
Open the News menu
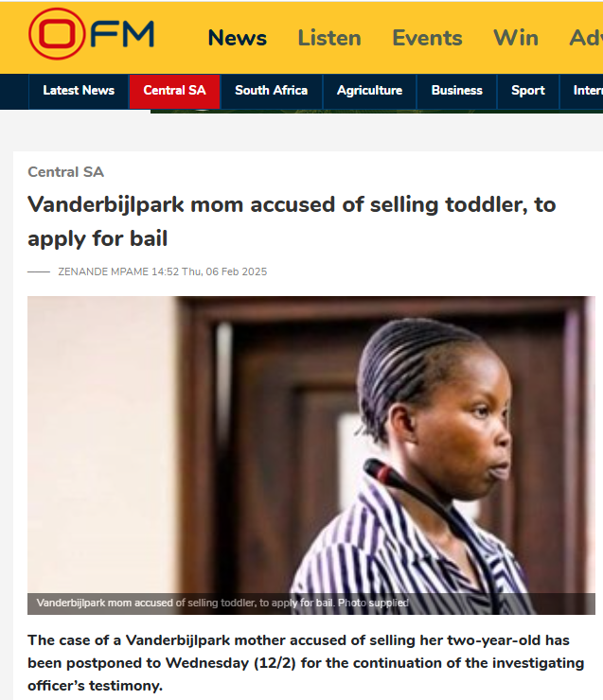click(x=238, y=38)
